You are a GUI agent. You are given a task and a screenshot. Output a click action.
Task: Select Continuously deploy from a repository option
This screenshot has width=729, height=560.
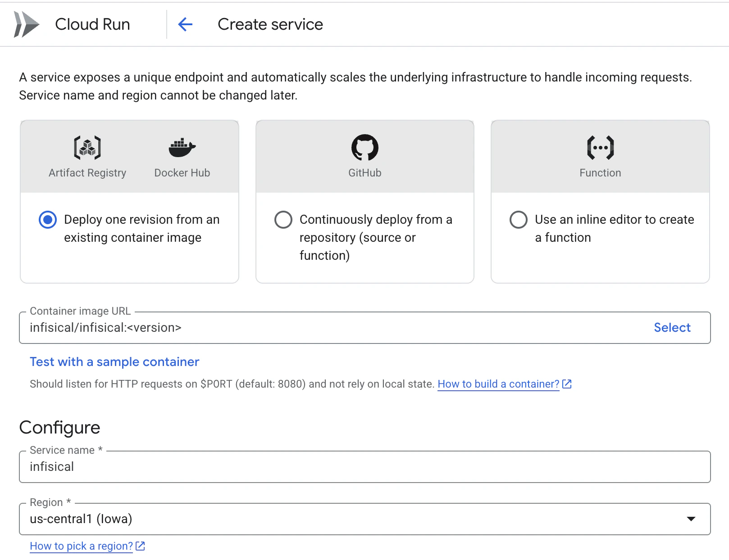click(283, 220)
